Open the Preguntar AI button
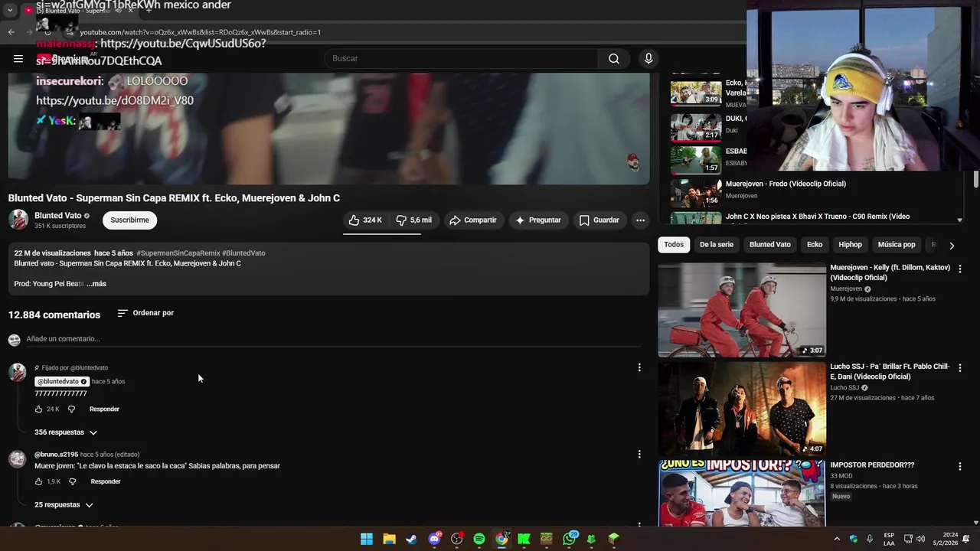The width and height of the screenshot is (980, 551). click(538, 220)
